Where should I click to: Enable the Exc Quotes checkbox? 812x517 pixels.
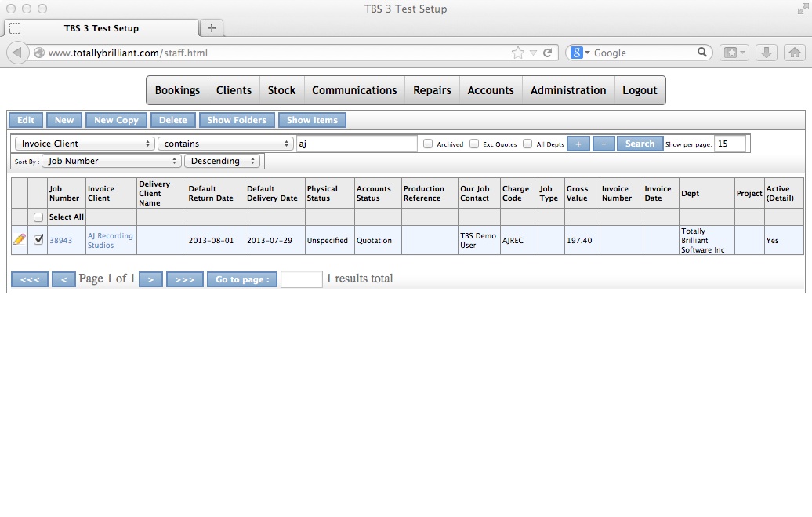474,144
